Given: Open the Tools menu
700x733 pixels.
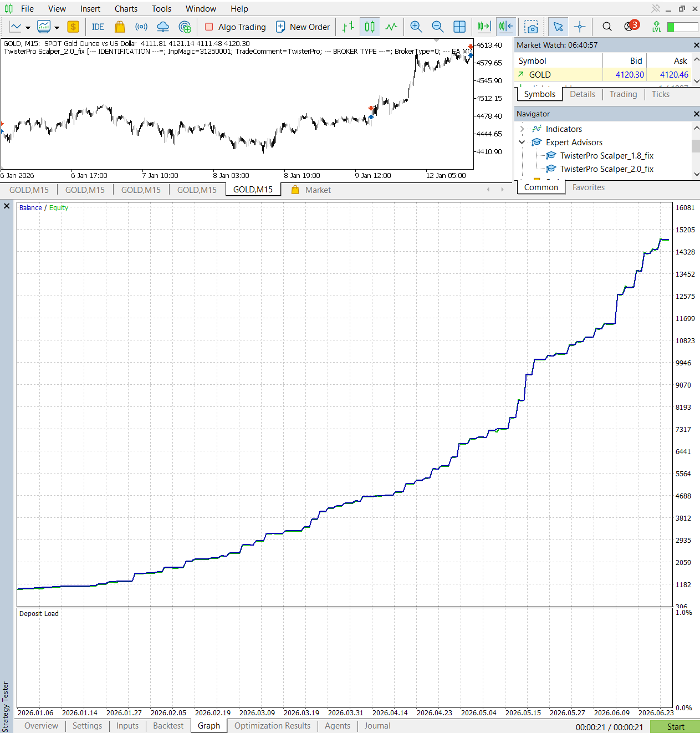Looking at the screenshot, I should pos(162,9).
